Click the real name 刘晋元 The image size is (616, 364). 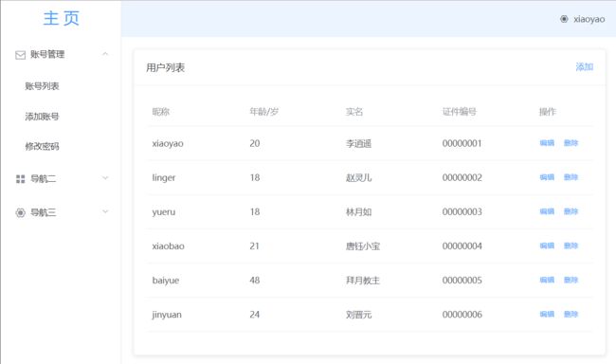click(358, 315)
